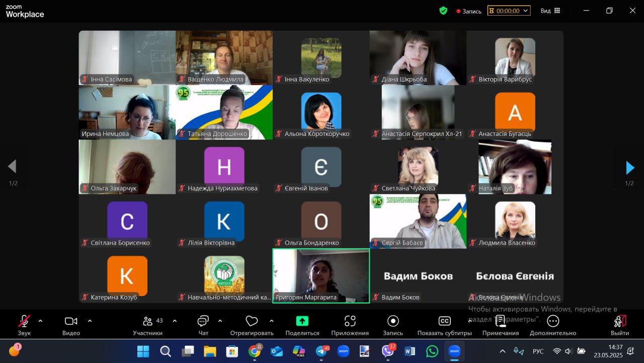
Task: Unmute the microphone via Звук button
Action: 24,325
